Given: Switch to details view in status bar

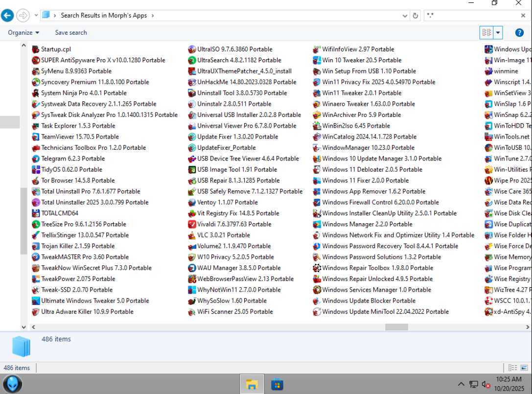Looking at the screenshot, I should point(512,368).
